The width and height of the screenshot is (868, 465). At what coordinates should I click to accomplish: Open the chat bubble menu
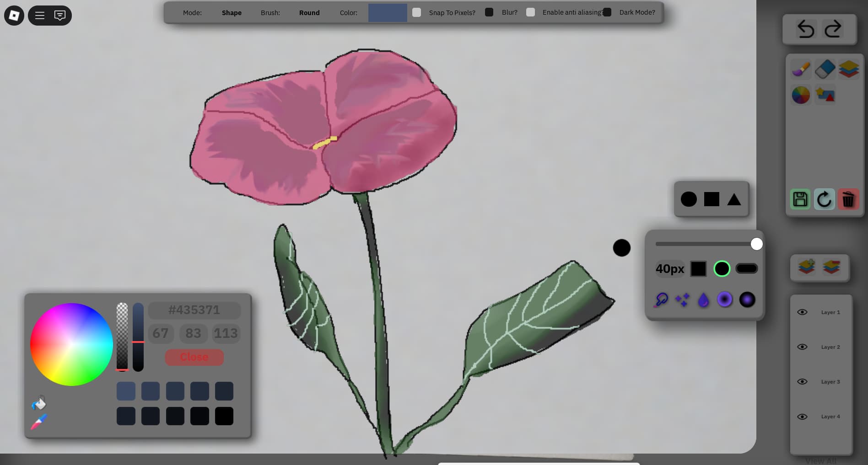click(x=60, y=15)
